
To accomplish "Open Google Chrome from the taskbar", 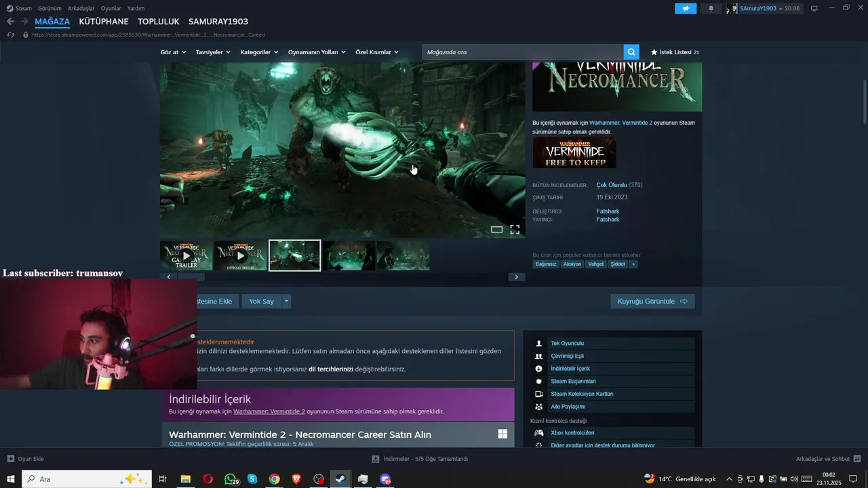I will pos(274,479).
